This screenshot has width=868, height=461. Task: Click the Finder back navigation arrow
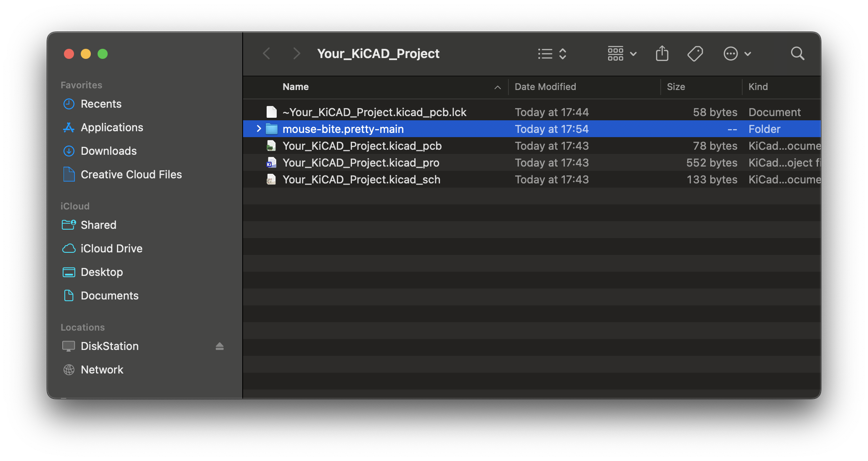(266, 53)
